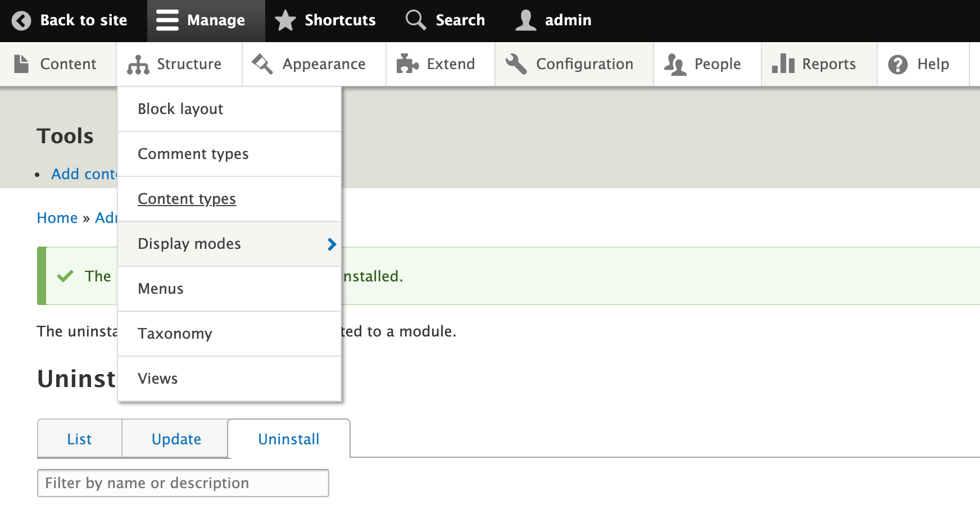Click the Configuration wrench icon
The height and width of the screenshot is (505, 980).
[516, 64]
